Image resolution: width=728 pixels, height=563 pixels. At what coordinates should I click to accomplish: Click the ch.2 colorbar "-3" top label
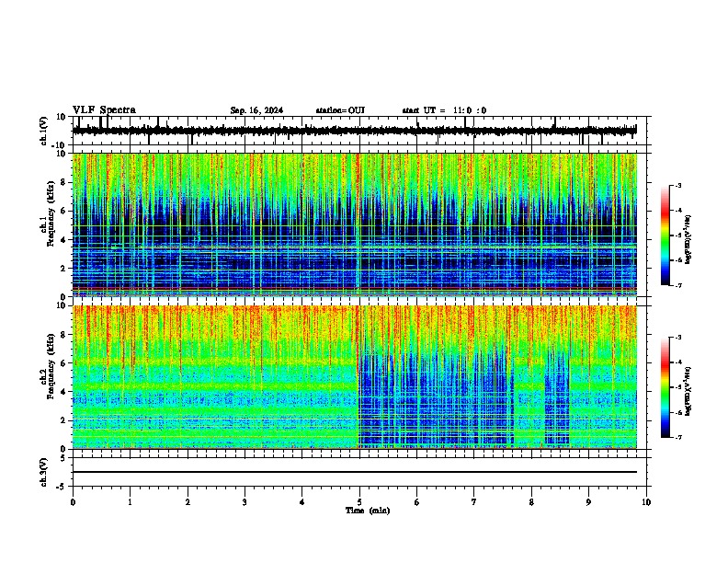coord(677,338)
